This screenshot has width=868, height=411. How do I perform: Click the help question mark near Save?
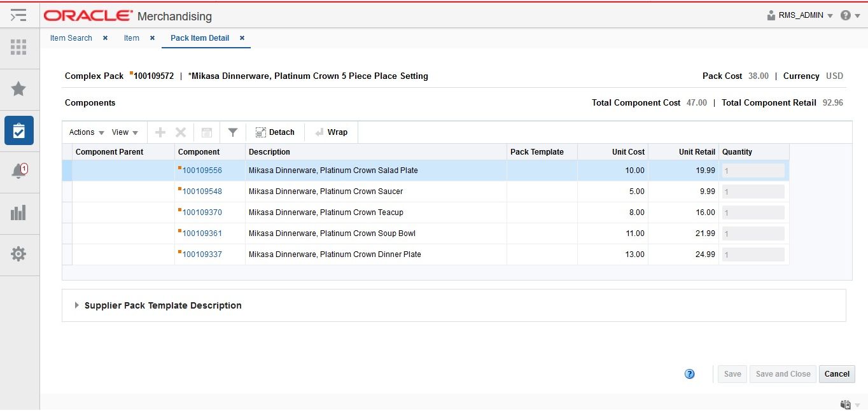click(x=689, y=374)
